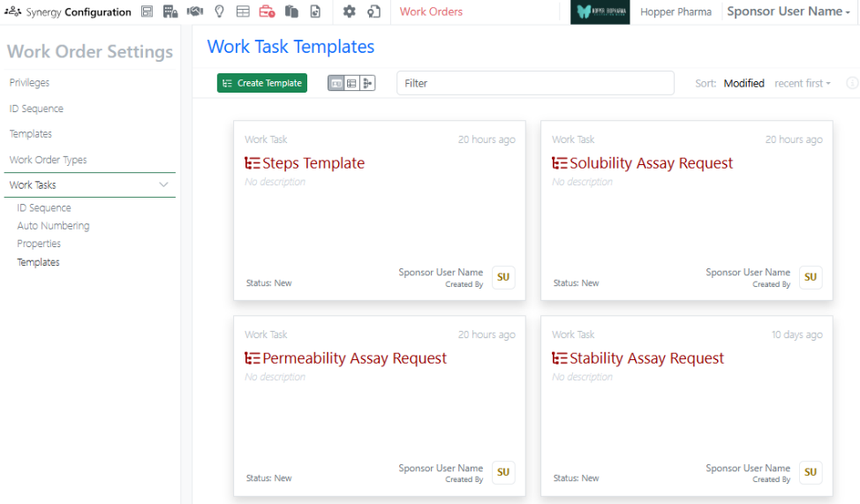Open the table grid icon in top bar
The width and height of the screenshot is (860, 504).
click(243, 11)
